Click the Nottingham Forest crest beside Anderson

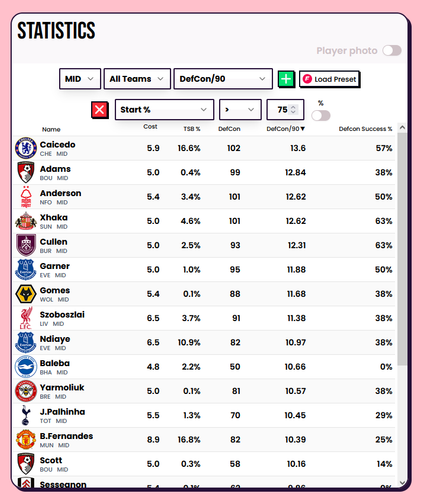click(26, 197)
